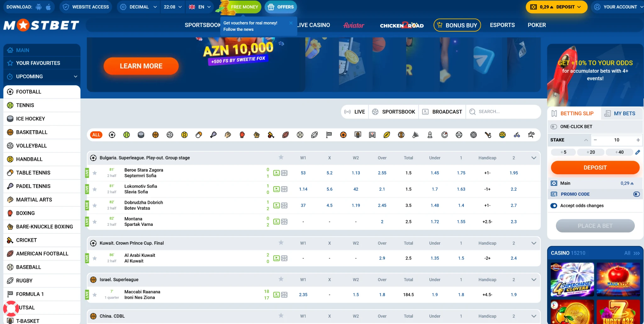The width and height of the screenshot is (644, 324).
Task: Collapse the Bulgaria Superleague group
Action: point(534,158)
